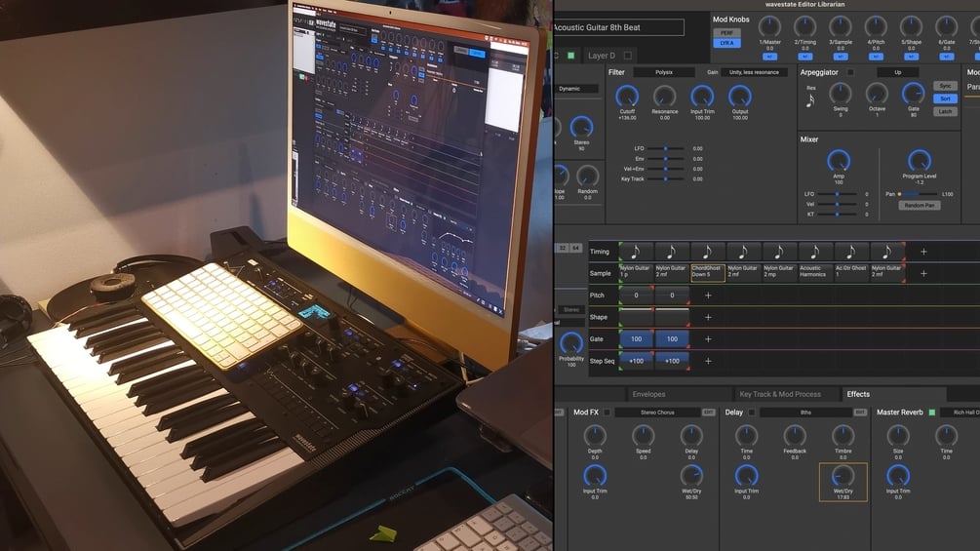Add a step to the Timing lane
This screenshot has width=980, height=551.
coord(923,252)
